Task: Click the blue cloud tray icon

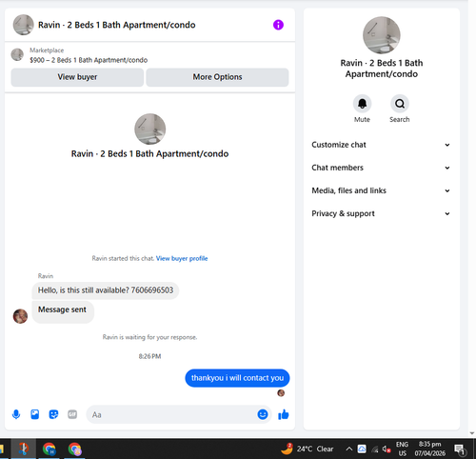Action: [x=362, y=449]
